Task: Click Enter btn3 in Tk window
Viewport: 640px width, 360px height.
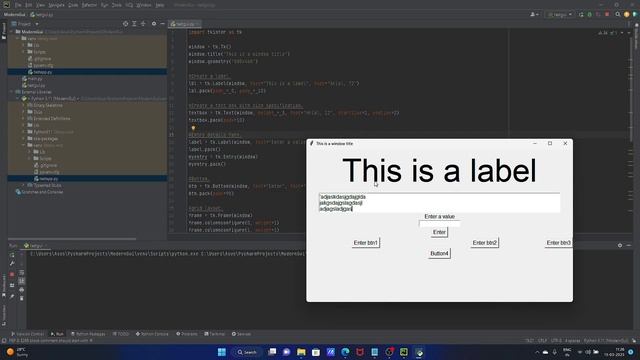Action: click(558, 243)
